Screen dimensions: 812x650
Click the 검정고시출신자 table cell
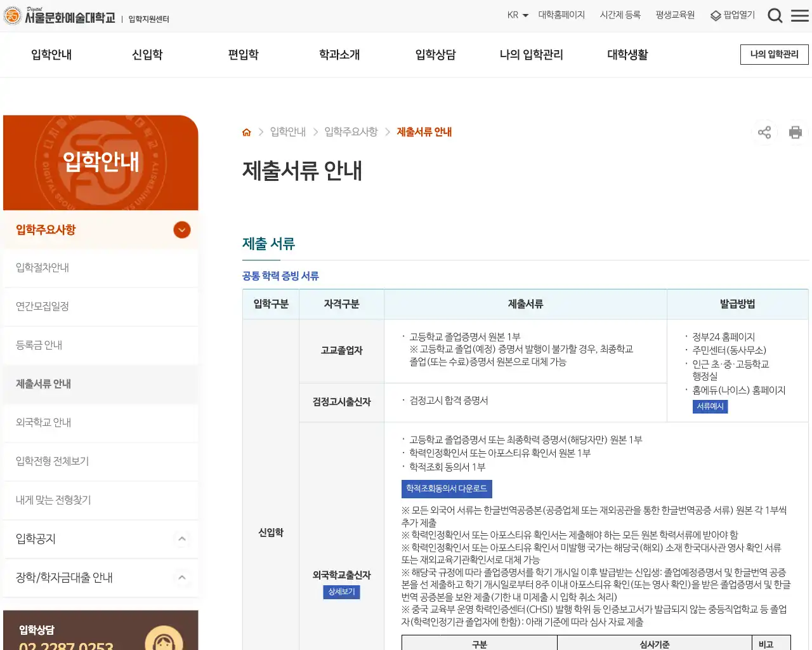point(342,402)
